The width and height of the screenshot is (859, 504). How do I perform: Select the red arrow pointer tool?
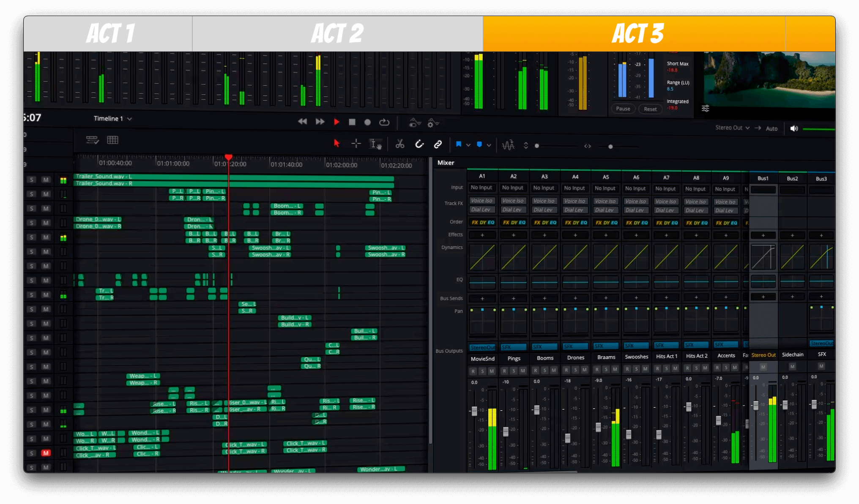336,144
